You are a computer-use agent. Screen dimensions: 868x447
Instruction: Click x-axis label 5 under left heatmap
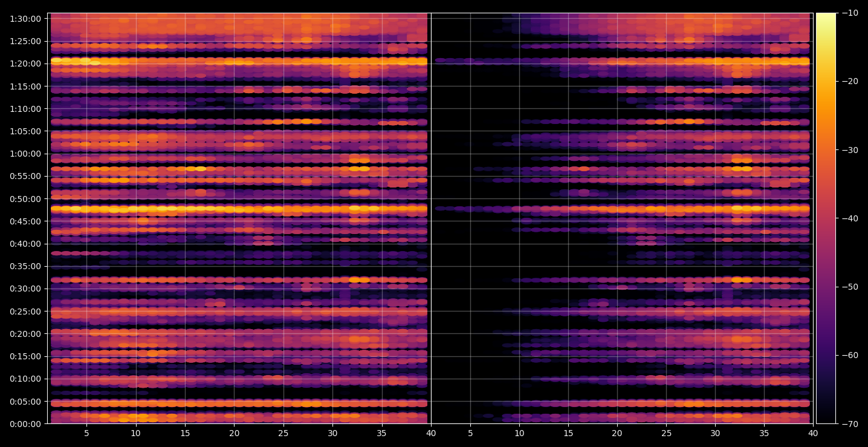(86, 433)
